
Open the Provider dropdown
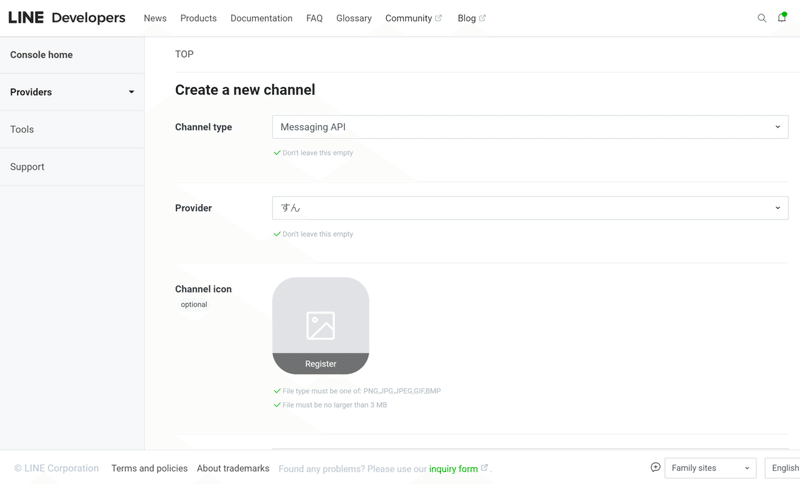tap(530, 208)
